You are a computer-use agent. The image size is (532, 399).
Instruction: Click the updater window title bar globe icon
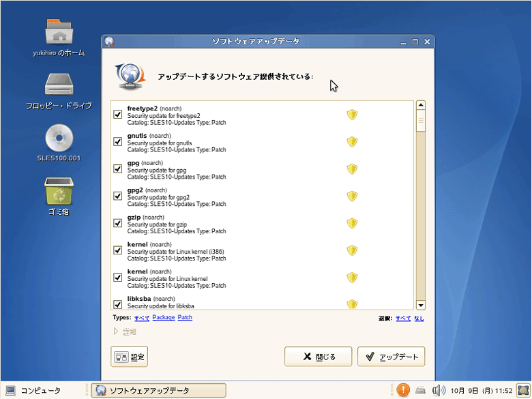[x=109, y=42]
